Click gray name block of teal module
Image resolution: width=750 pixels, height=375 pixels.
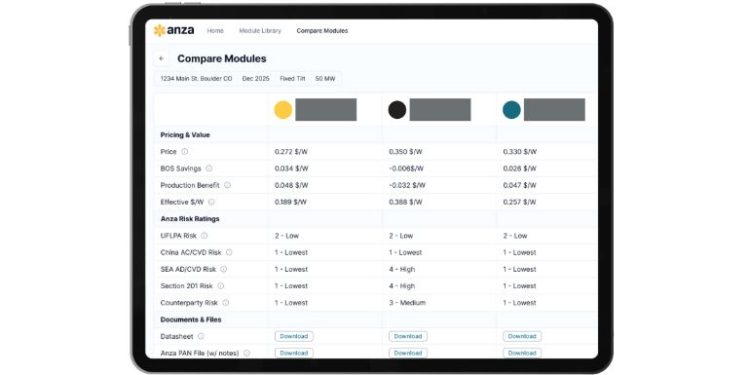coord(554,110)
